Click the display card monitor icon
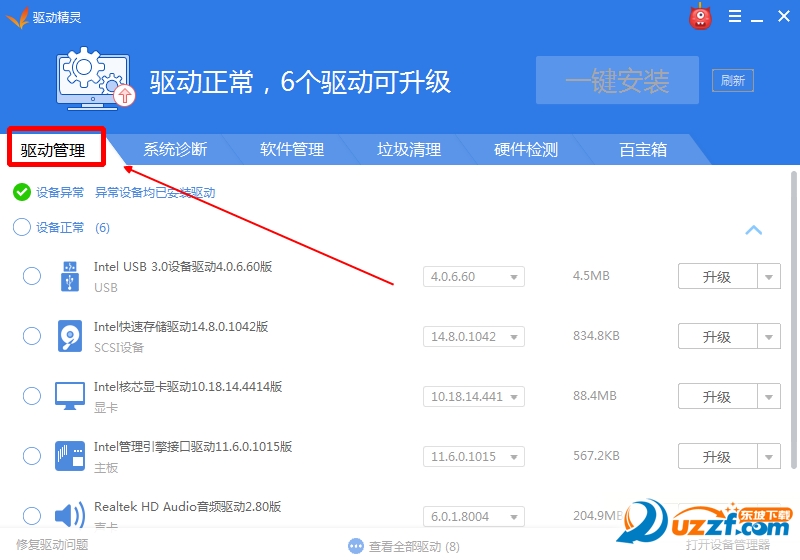This screenshot has width=800, height=560. point(70,396)
